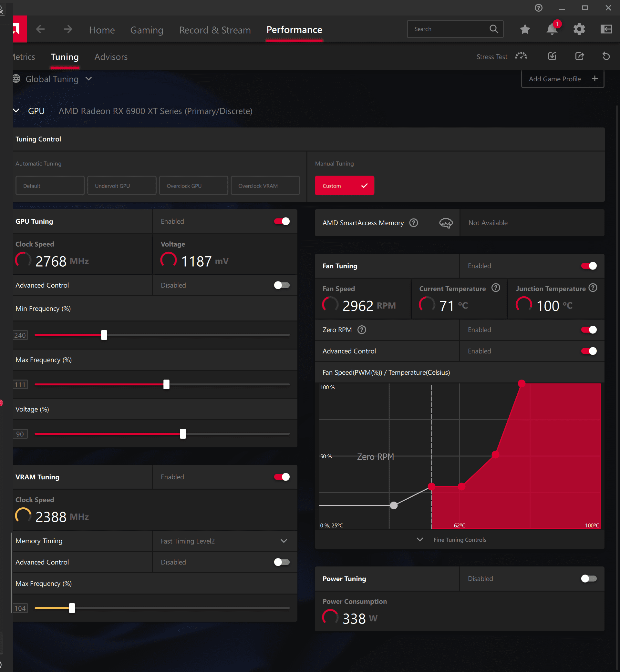Click the Min Frequency value box 240

click(20, 335)
